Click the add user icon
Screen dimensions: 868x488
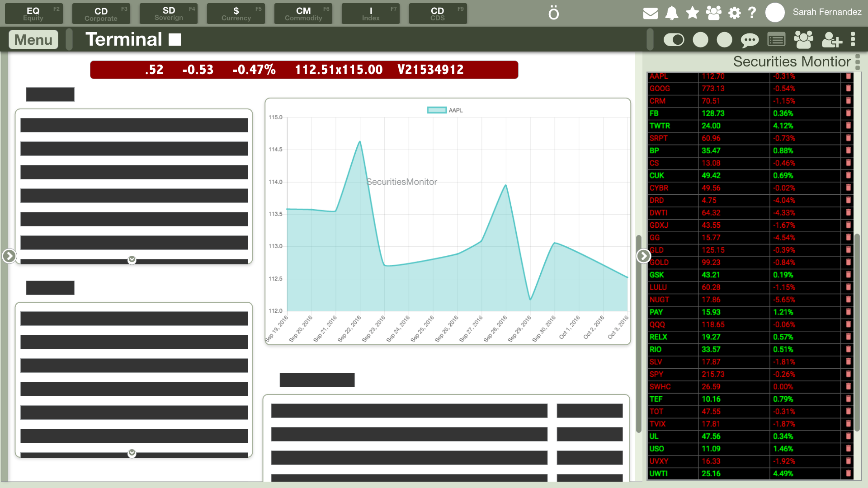click(x=831, y=40)
